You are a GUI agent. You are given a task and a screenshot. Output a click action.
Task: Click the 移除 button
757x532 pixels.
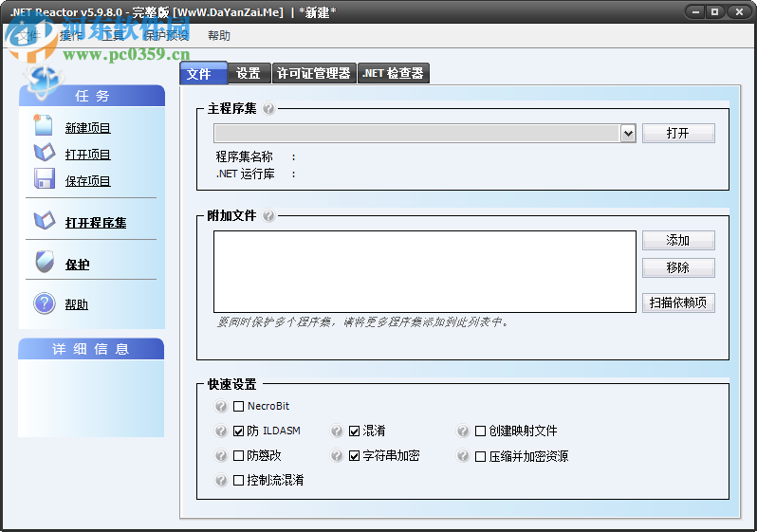pyautogui.click(x=678, y=267)
